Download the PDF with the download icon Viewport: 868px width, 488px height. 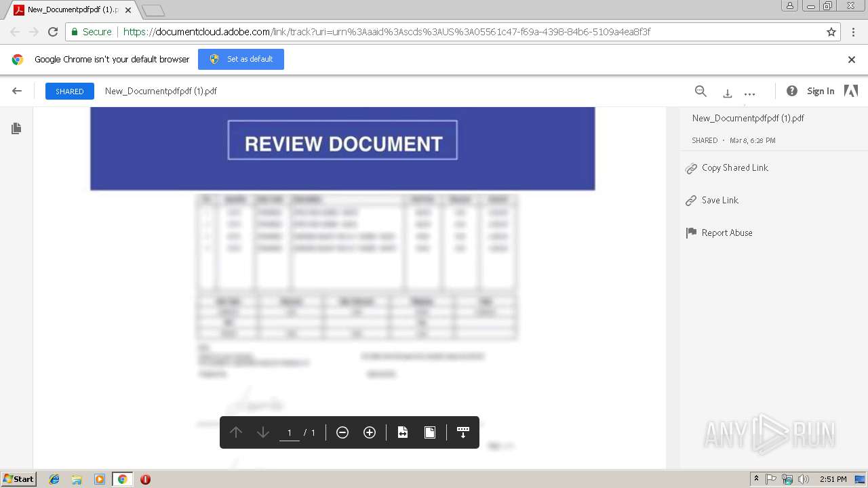click(x=727, y=93)
